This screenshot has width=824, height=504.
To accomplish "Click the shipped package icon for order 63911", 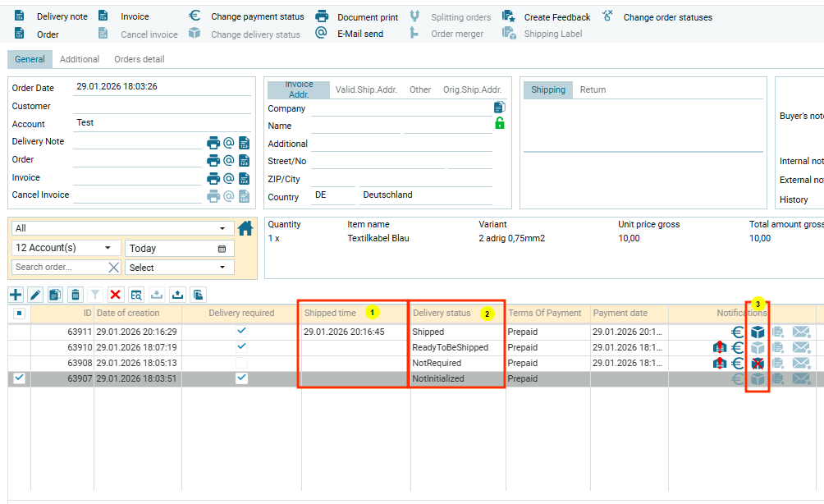I will point(758,332).
